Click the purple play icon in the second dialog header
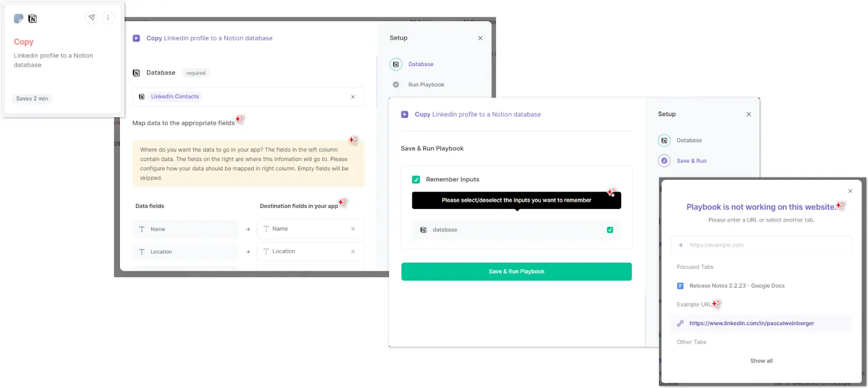 tap(405, 115)
